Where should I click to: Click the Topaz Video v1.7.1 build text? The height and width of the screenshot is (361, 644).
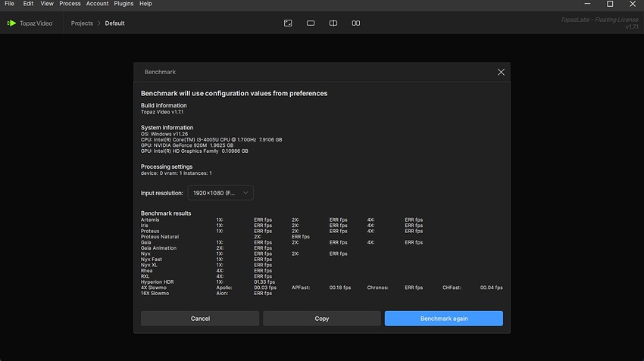coord(162,112)
